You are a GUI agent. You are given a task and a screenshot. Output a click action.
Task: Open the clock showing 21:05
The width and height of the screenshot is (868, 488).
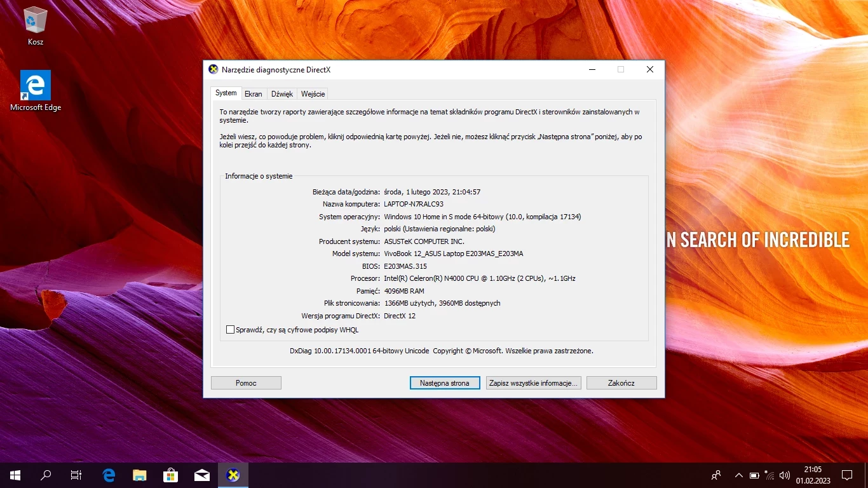point(813,475)
